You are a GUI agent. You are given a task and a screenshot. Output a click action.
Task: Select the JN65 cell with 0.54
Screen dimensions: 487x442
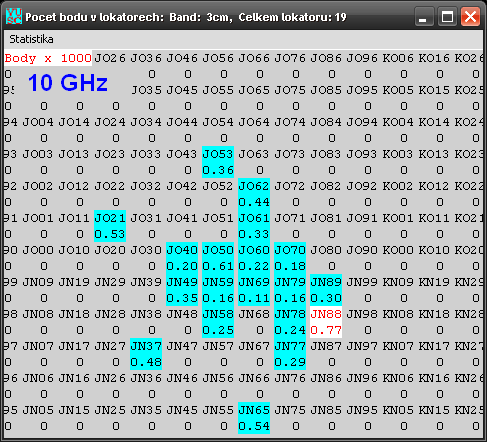[254, 418]
